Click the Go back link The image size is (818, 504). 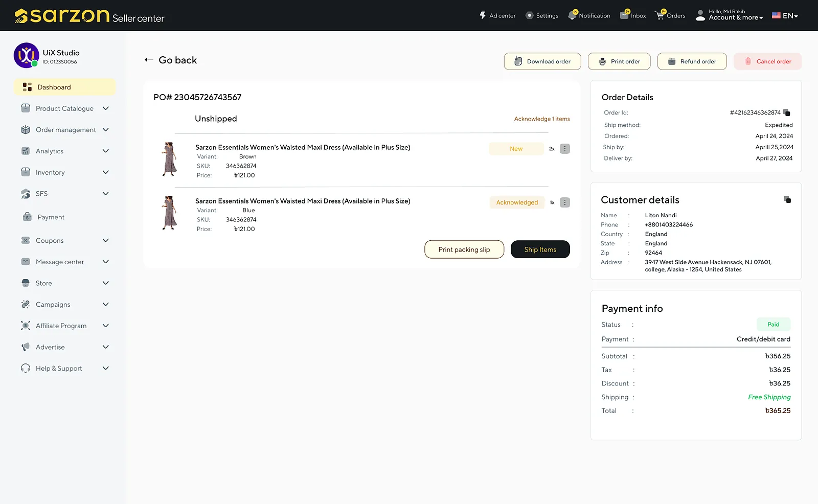(x=177, y=60)
